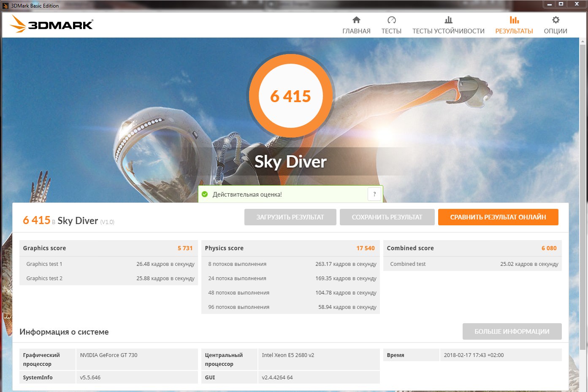Viewport: 588px width, 392px height.
Task: Click ЗАГРУЗИТЬ РЕЗУЛЬТАТ button
Action: (x=290, y=217)
